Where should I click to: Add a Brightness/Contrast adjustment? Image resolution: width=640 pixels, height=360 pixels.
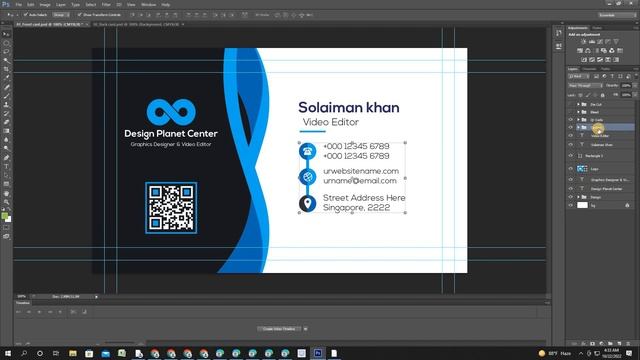click(x=584, y=42)
